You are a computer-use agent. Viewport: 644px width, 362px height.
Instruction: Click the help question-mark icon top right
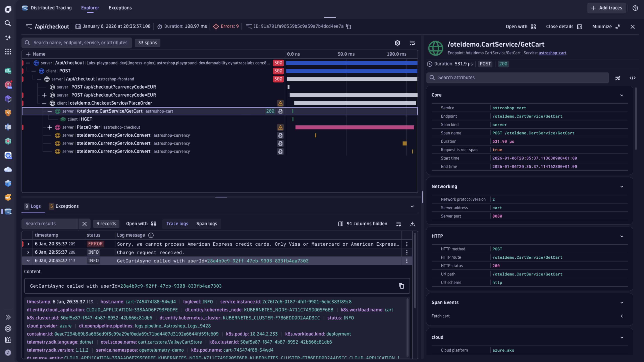(635, 8)
